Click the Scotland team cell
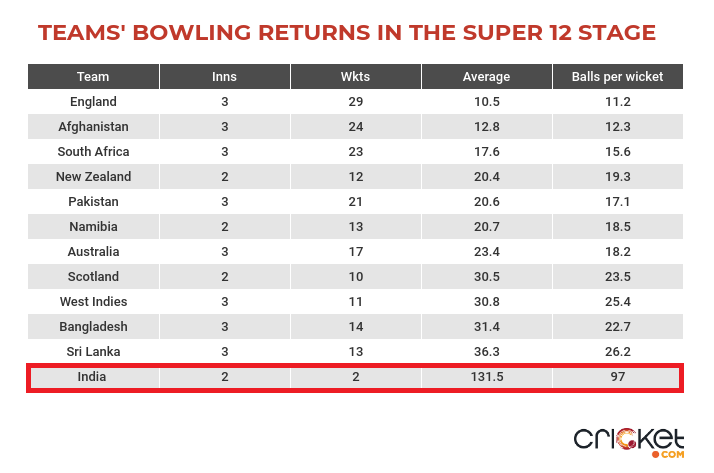This screenshot has height=473, width=714. click(x=93, y=277)
